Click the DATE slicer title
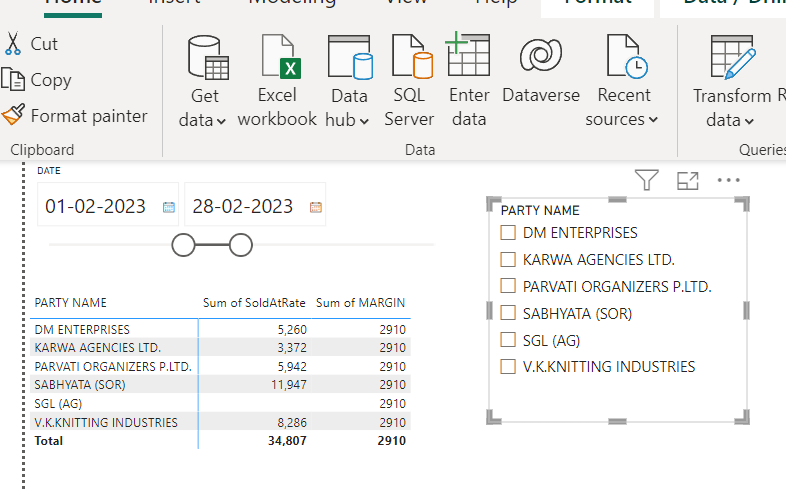The image size is (786, 489). pyautogui.click(x=49, y=171)
